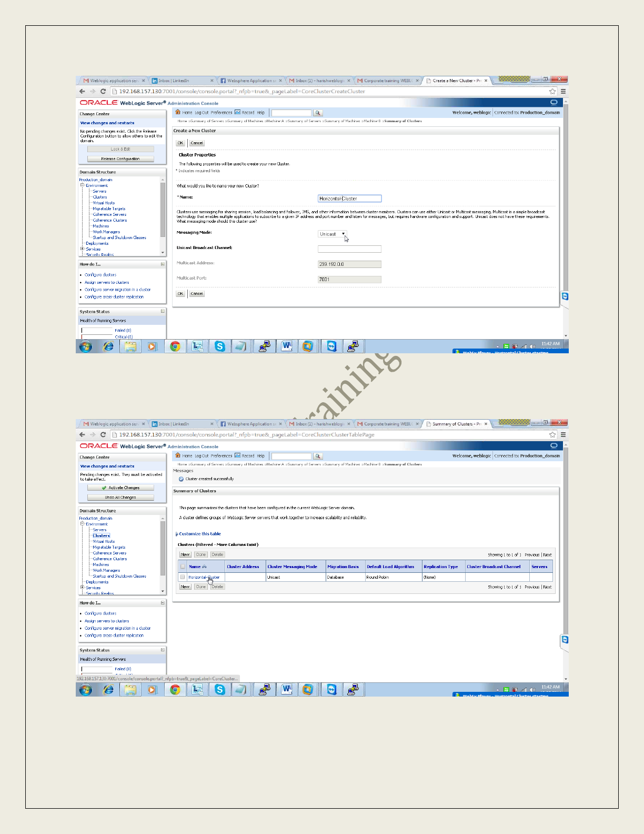Image resolution: width=644 pixels, height=834 pixels.
Task: Click Release Configuration button
Action: point(120,159)
